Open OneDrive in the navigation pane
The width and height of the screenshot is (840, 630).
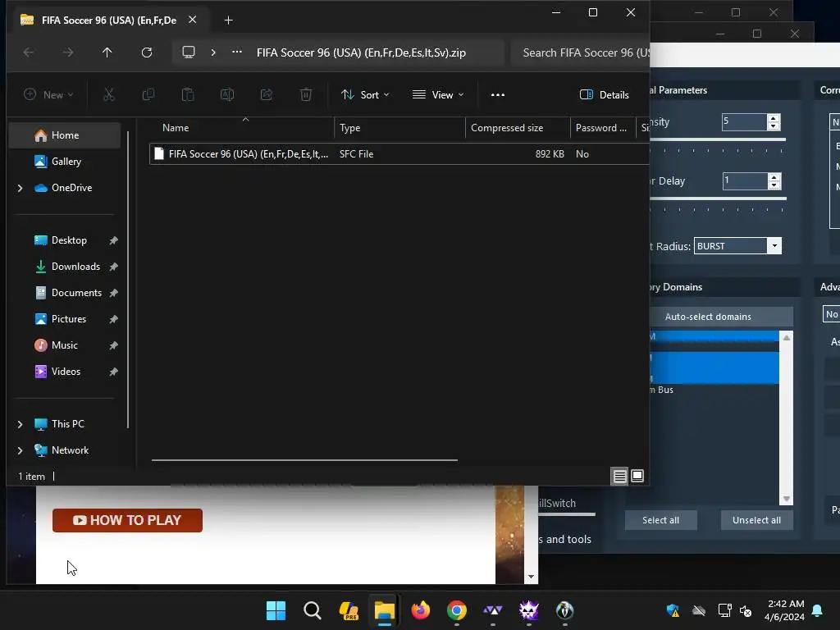[71, 188]
